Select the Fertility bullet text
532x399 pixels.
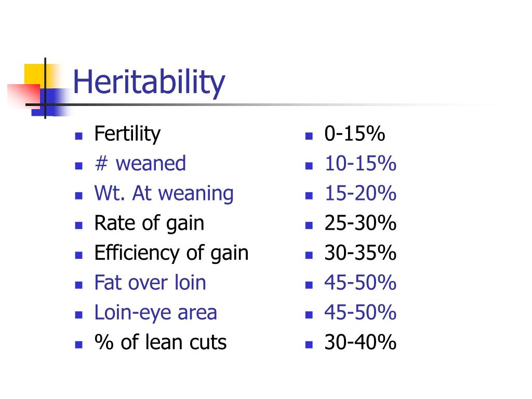(127, 135)
